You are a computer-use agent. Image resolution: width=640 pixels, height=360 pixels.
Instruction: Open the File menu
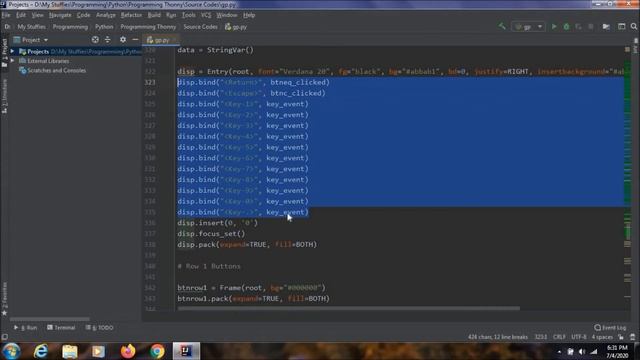(6, 15)
